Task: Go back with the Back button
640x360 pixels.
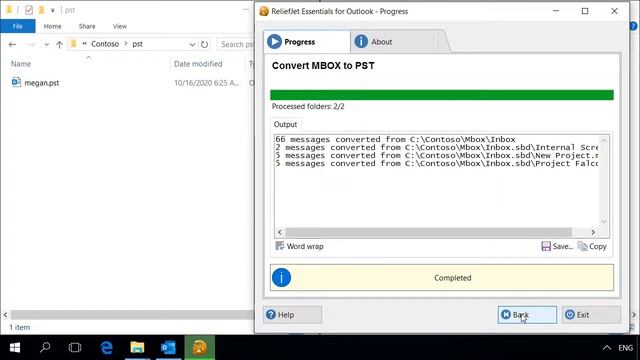Action: tap(527, 315)
